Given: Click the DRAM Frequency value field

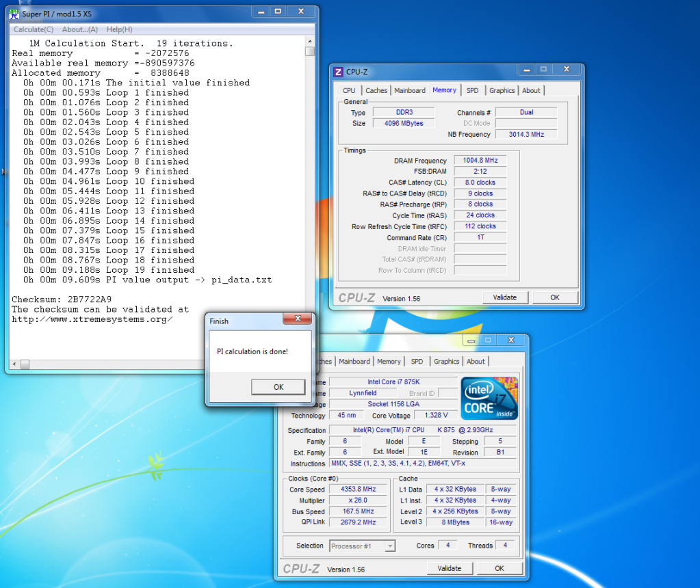Looking at the screenshot, I should pyautogui.click(x=480, y=161).
